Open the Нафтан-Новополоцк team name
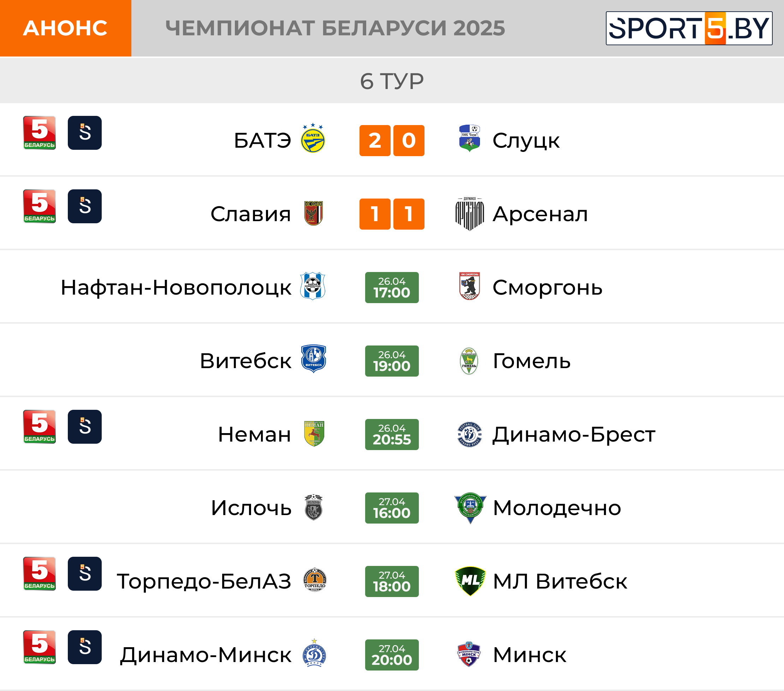The height and width of the screenshot is (691, 784). [176, 287]
